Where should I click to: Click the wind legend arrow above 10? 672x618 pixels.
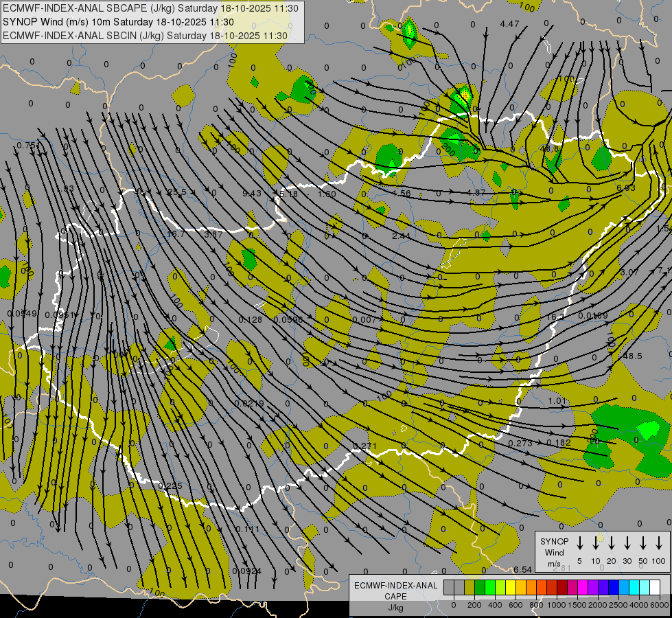tap(595, 543)
